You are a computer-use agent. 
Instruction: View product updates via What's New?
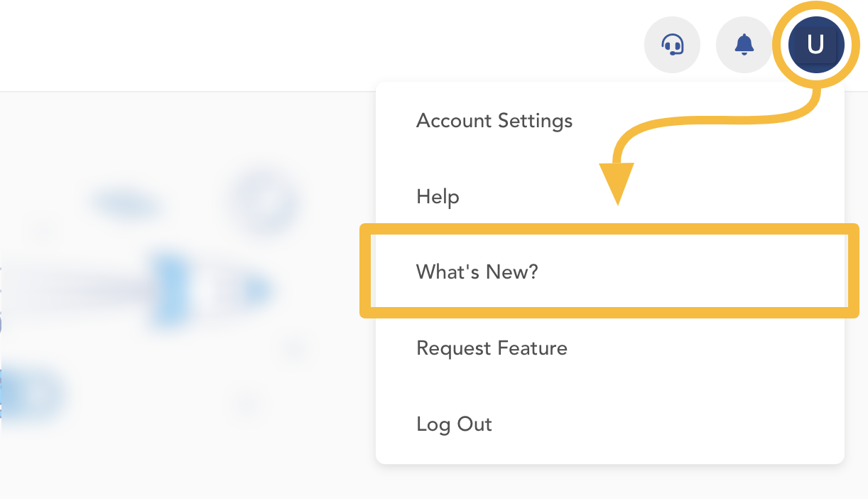point(610,272)
